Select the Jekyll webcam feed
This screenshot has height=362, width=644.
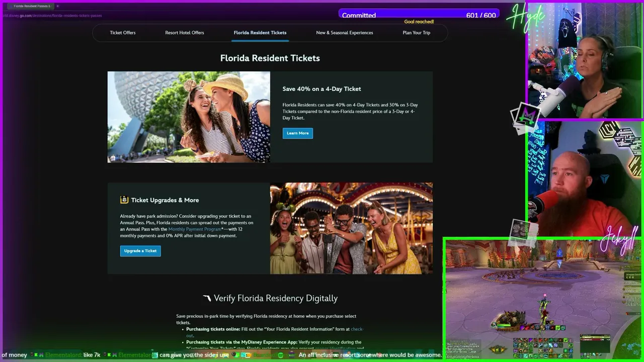tap(585, 178)
